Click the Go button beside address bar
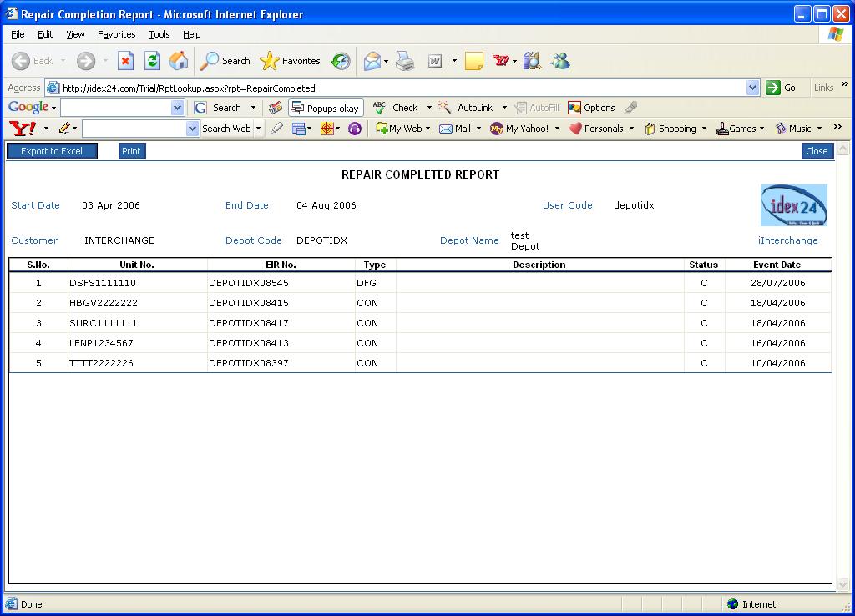Screen dimensions: 855x616 (x=781, y=88)
